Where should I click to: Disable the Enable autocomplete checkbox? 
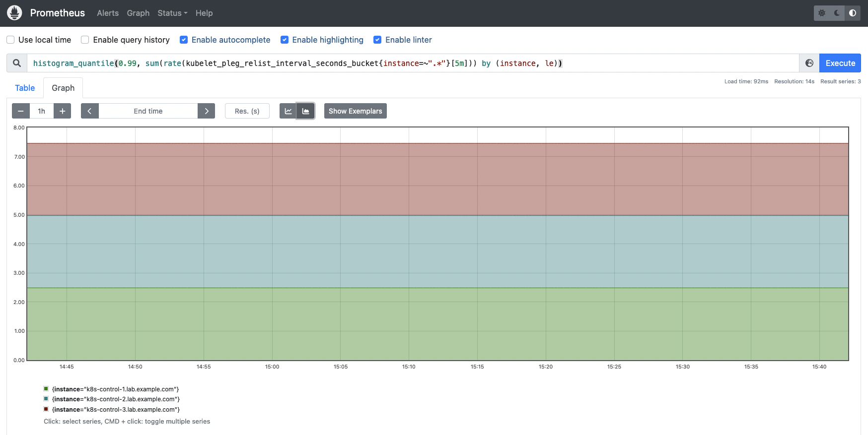tap(184, 40)
